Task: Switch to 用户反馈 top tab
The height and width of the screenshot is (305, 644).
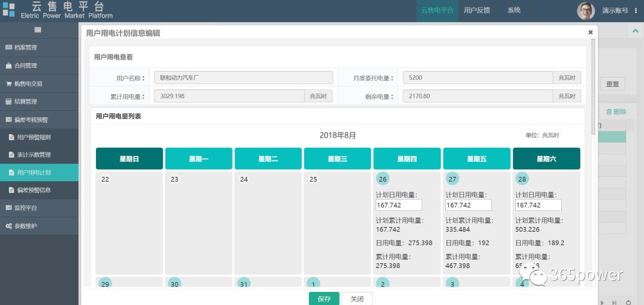Action: click(476, 10)
